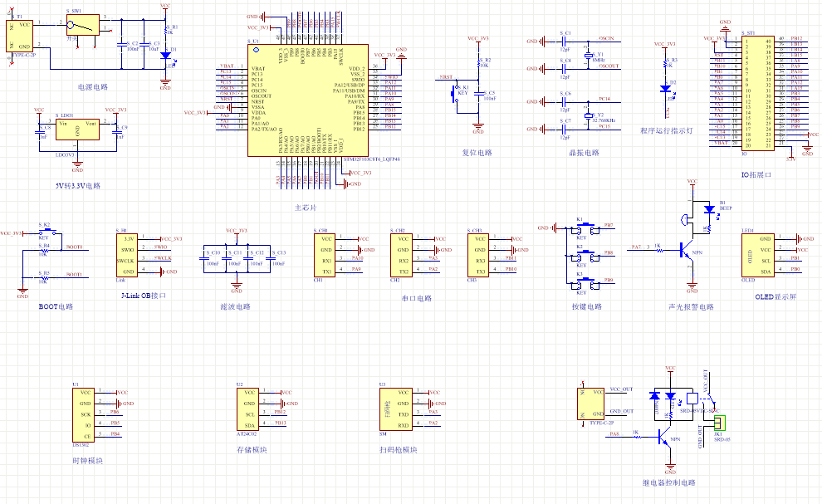Click the S_T1 TYPE-C-2P connector symbol
822x504 pixels.
pos(19,37)
